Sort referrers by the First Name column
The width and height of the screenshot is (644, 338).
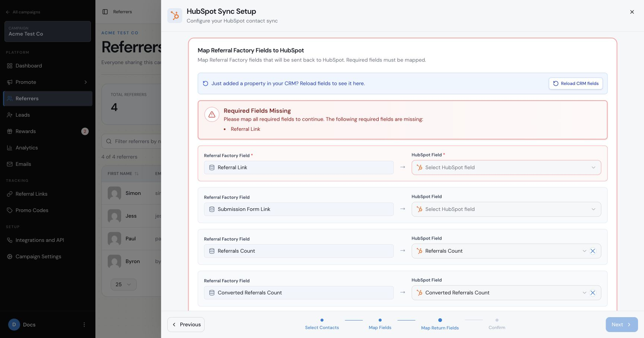tap(123, 174)
